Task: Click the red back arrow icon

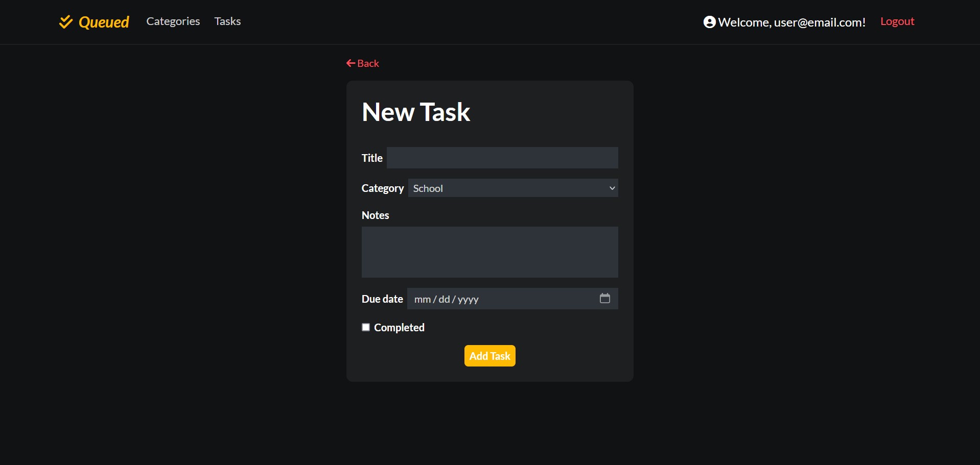Action: 350,62
